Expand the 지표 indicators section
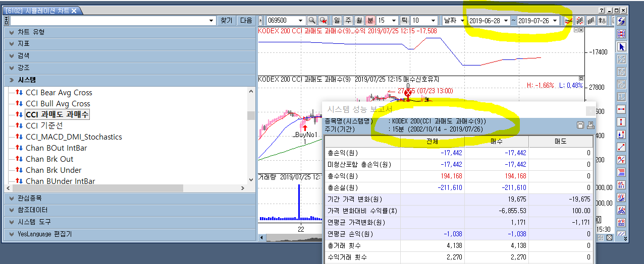This screenshot has width=644, height=264. [x=24, y=44]
